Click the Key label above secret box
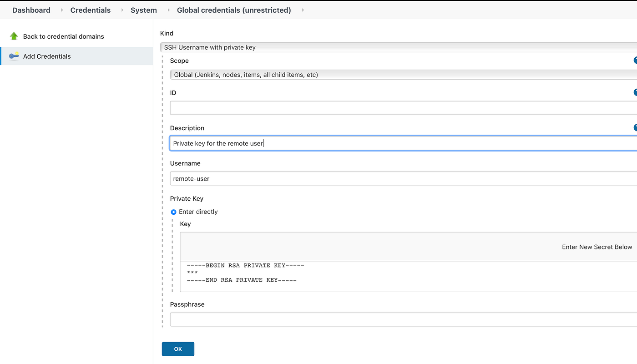Image resolution: width=637 pixels, height=364 pixels. click(185, 224)
